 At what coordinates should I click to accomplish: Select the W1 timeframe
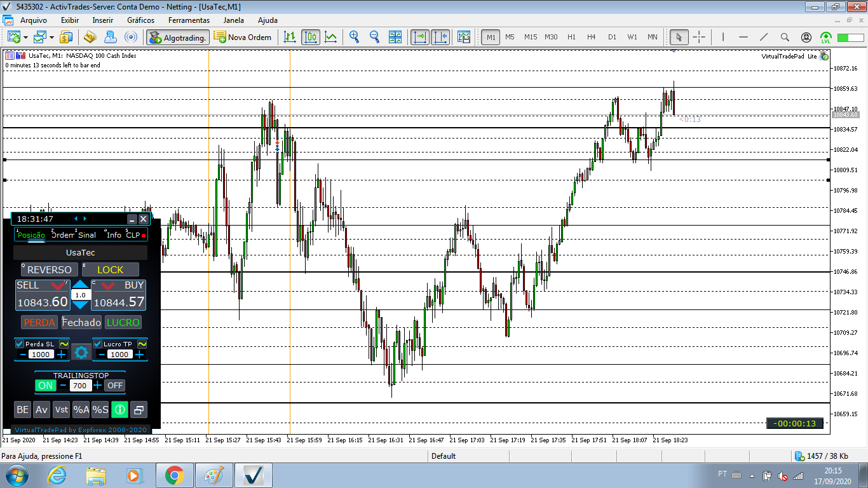[x=632, y=37]
